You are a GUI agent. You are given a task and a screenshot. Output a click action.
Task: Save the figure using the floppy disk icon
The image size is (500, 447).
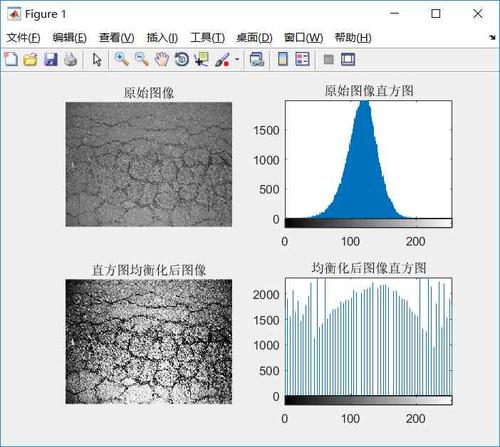click(51, 60)
